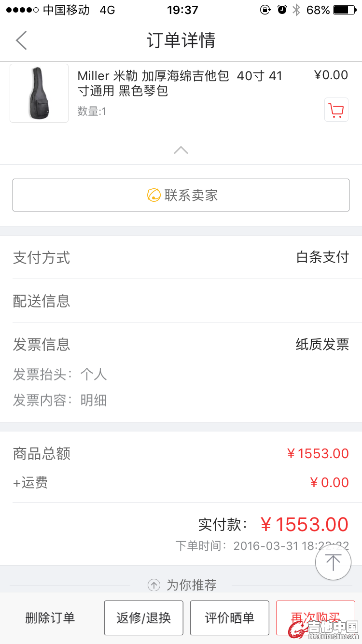
Task: Click the 返修/退换 button
Action: [144, 618]
